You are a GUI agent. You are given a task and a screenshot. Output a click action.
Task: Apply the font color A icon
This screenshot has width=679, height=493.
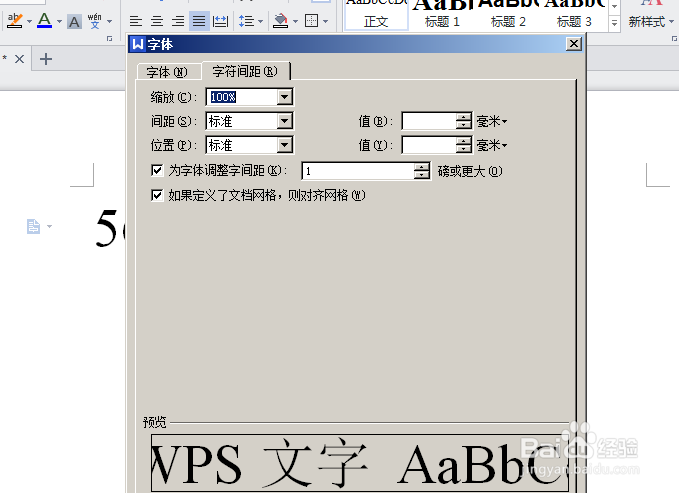click(x=44, y=20)
